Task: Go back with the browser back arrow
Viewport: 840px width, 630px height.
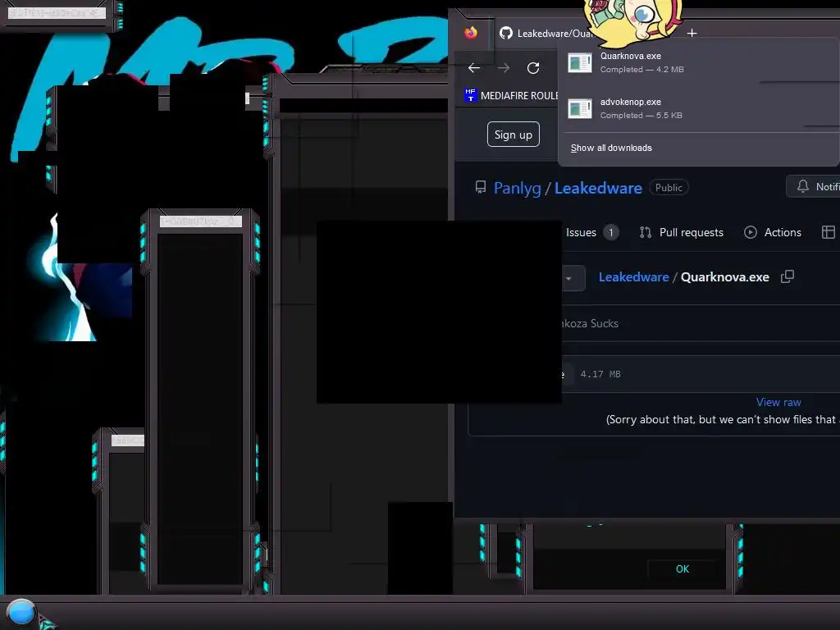Action: point(474,68)
